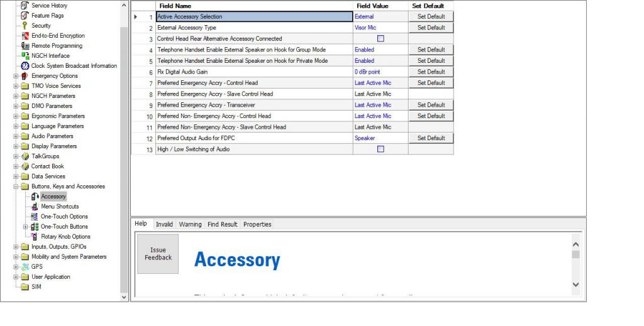Click the Field Value column header
The width and height of the screenshot is (644, 326).
pos(380,6)
